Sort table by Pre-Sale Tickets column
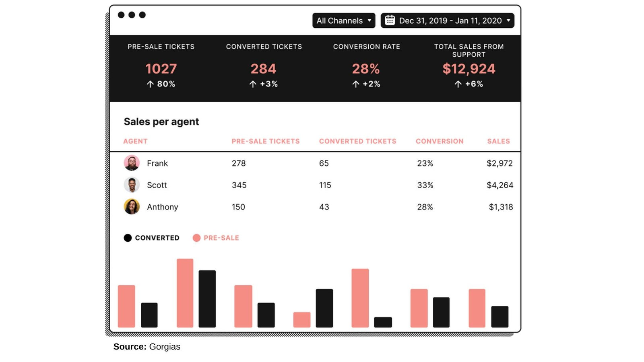The image size is (644, 362). coord(265,141)
